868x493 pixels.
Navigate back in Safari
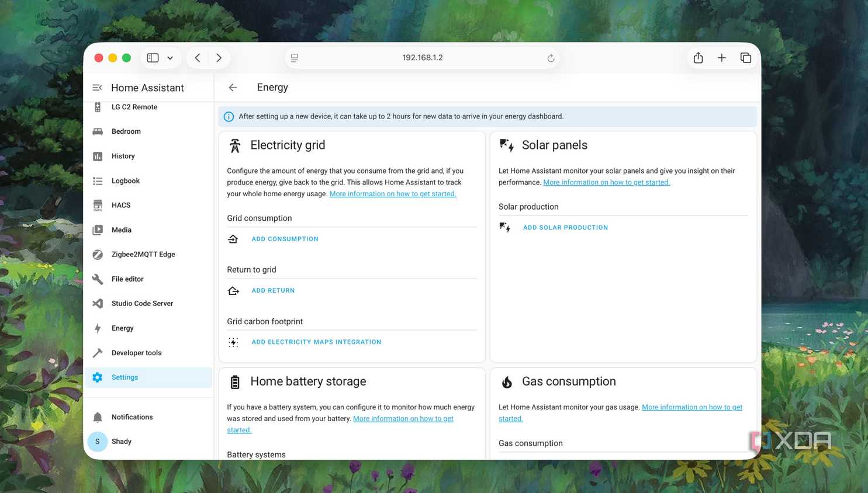198,58
